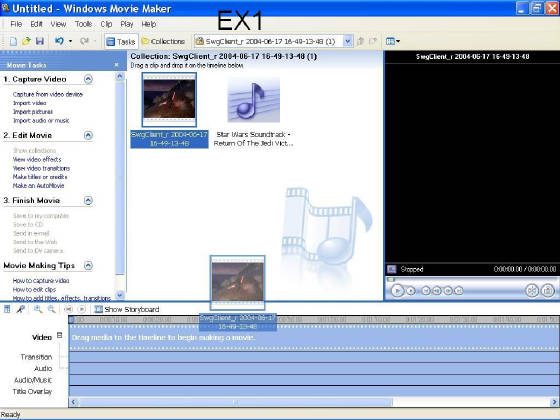
Task: Click the Play Timeline icon
Action: 82,309
